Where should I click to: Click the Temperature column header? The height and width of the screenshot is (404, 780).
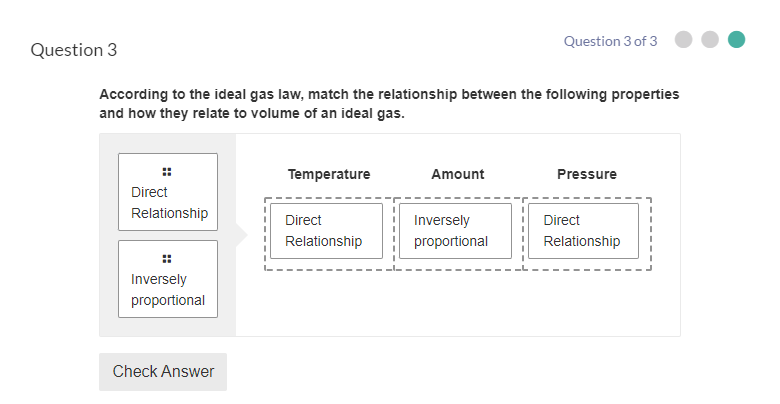329,174
